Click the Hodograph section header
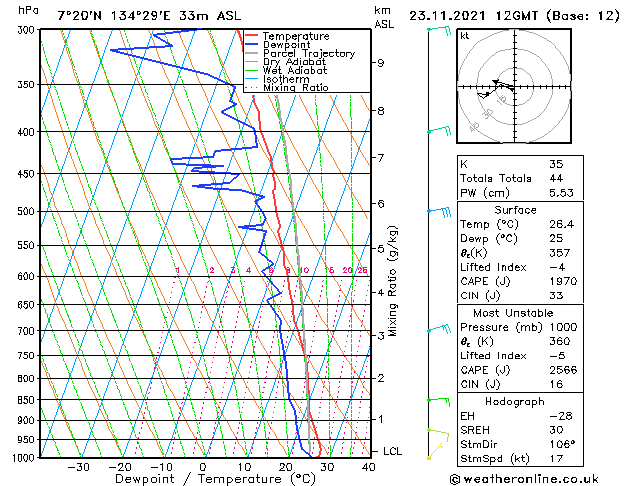 [515, 401]
